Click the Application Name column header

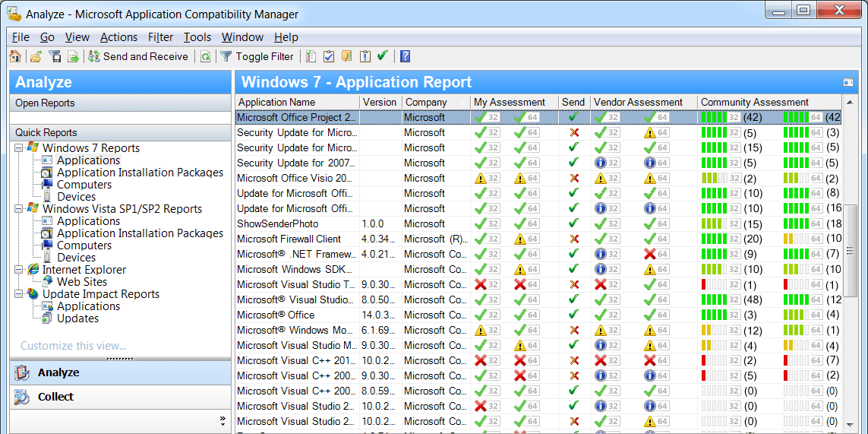[297, 103]
